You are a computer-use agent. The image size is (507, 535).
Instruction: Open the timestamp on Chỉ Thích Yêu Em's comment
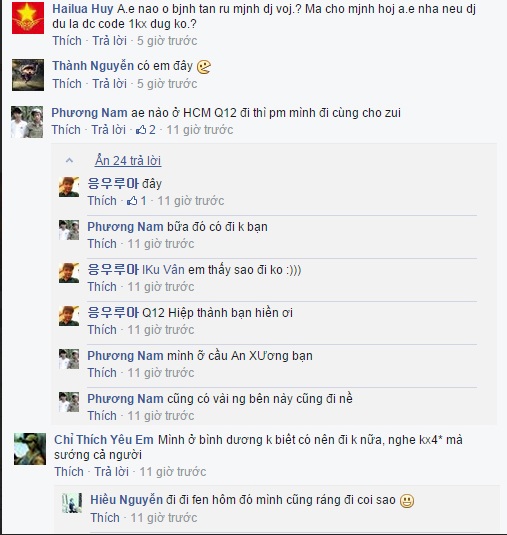173,472
